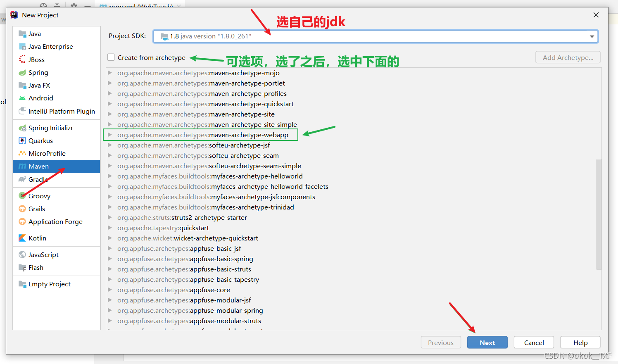Click the Cancel button
The width and height of the screenshot is (618, 364).
pyautogui.click(x=534, y=343)
